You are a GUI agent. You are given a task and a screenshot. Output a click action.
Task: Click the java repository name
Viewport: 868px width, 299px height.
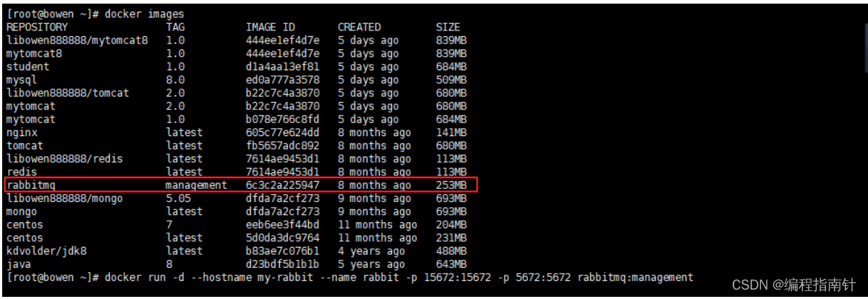tap(19, 264)
